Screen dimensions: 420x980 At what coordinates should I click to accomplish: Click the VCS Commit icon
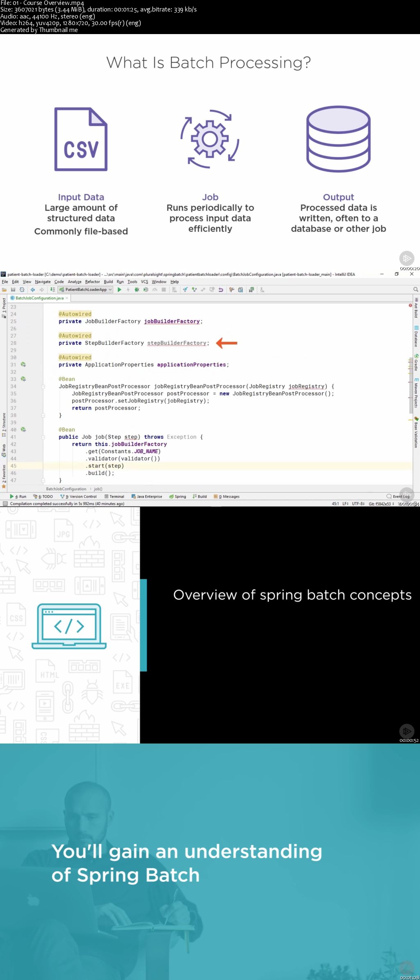[194, 290]
